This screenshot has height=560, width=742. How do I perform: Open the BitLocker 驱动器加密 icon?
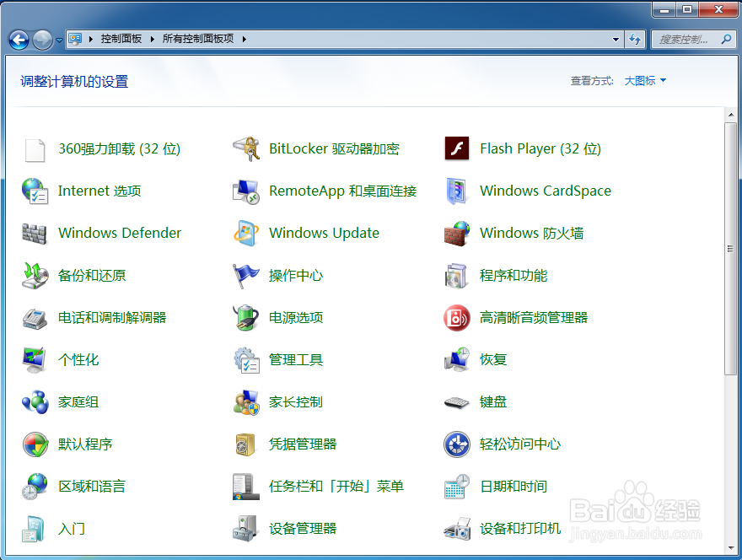pyautogui.click(x=246, y=149)
